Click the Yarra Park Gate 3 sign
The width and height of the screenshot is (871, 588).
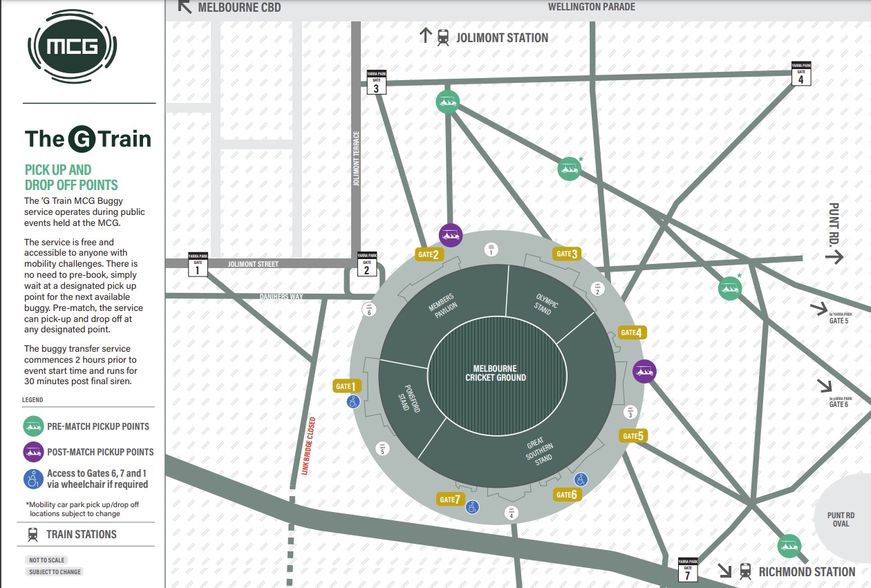coord(376,82)
